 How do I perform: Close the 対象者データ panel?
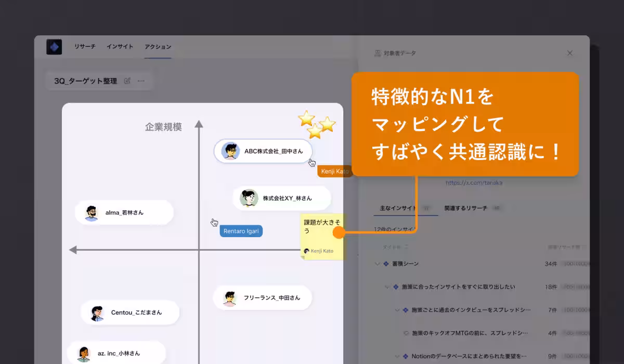coord(569,53)
